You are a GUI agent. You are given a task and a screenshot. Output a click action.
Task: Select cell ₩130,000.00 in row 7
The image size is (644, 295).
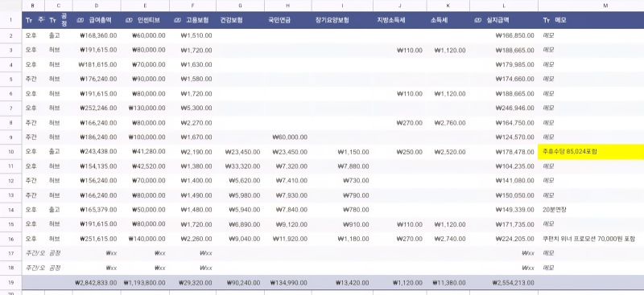145,109
